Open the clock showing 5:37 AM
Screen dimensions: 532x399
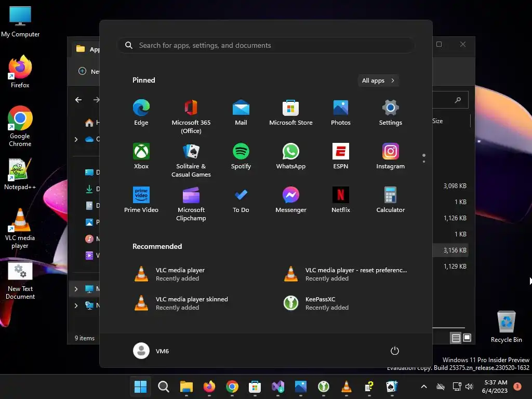click(495, 387)
